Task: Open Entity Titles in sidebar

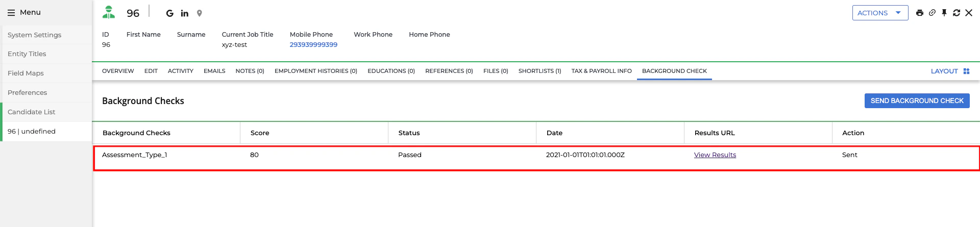Action: (x=46, y=54)
